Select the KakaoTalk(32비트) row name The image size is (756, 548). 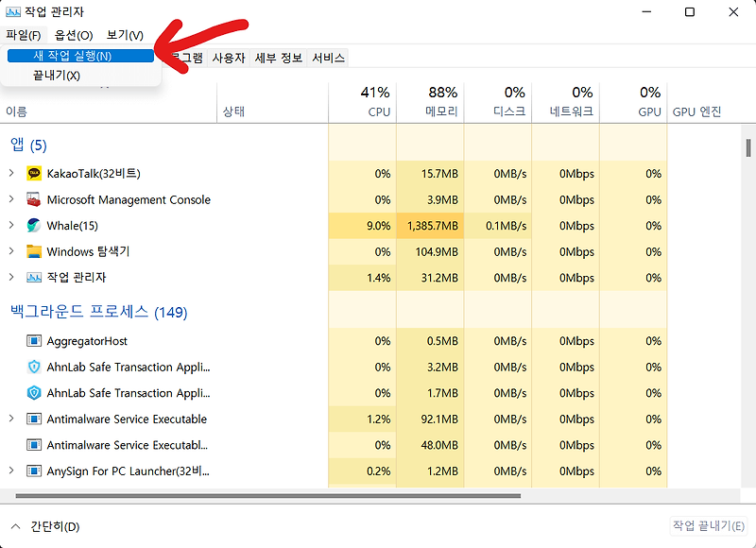(x=94, y=174)
